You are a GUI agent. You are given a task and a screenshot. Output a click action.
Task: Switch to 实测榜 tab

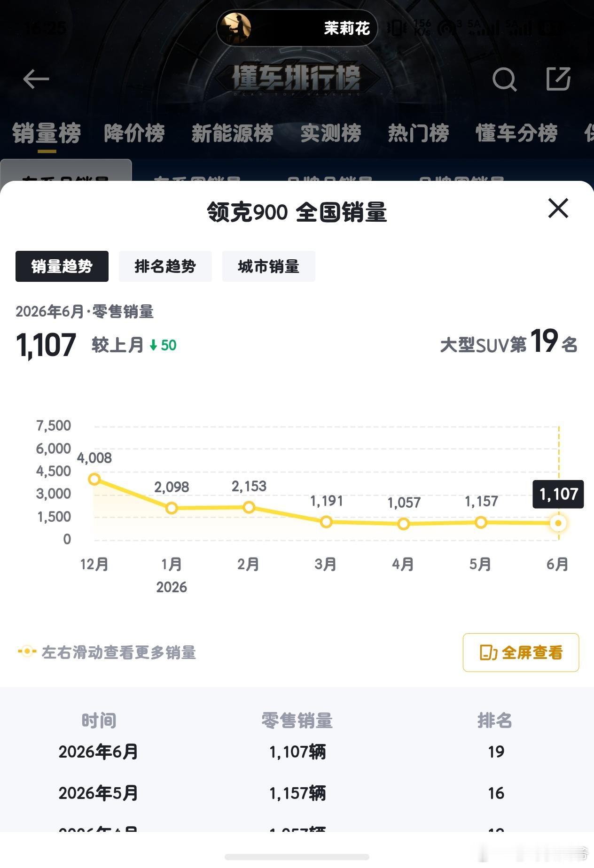coord(331,133)
